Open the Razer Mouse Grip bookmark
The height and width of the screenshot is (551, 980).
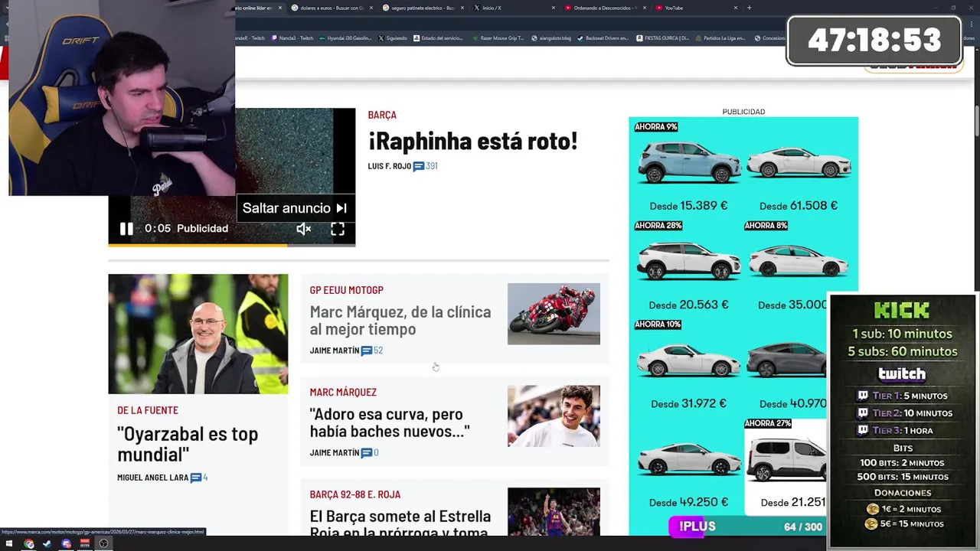coord(498,37)
